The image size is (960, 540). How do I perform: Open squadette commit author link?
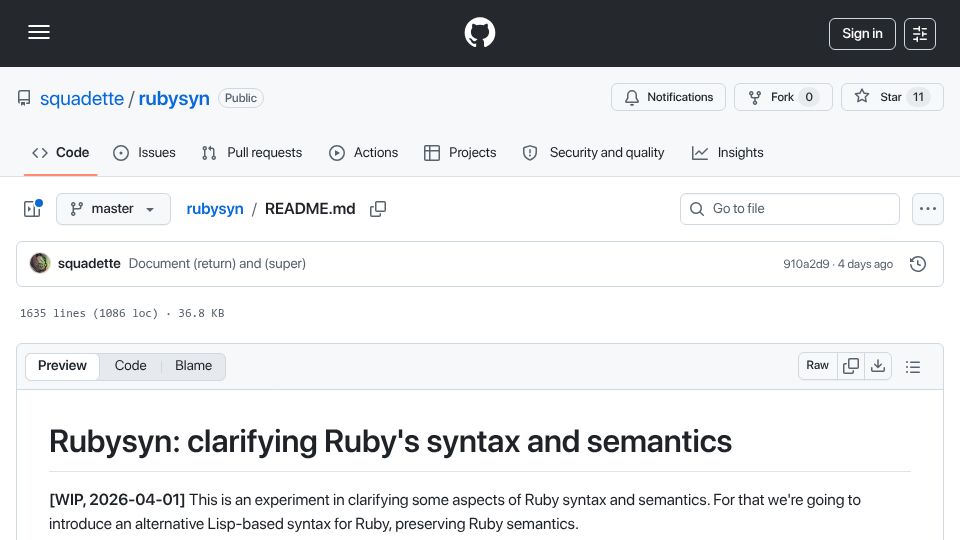tap(89, 263)
